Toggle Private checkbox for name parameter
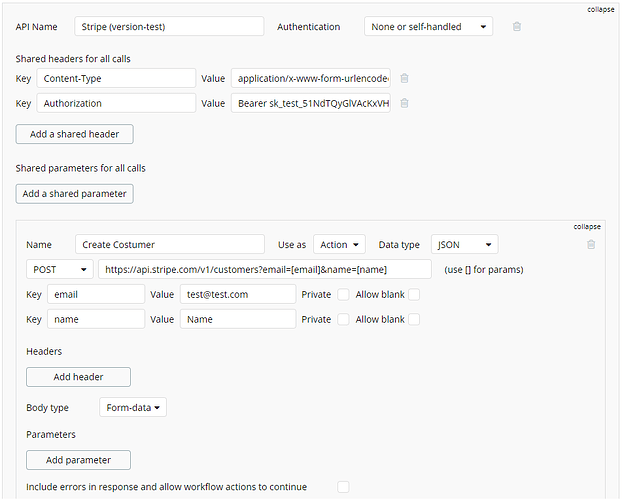Image resolution: width=622 pixels, height=500 pixels. [343, 319]
